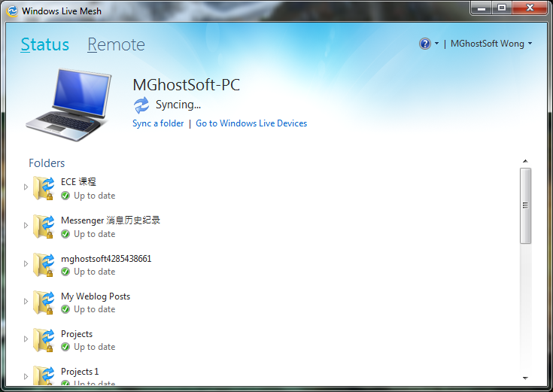Click the Windows Live Mesh title bar icon
The width and height of the screenshot is (553, 392).
tap(12, 11)
